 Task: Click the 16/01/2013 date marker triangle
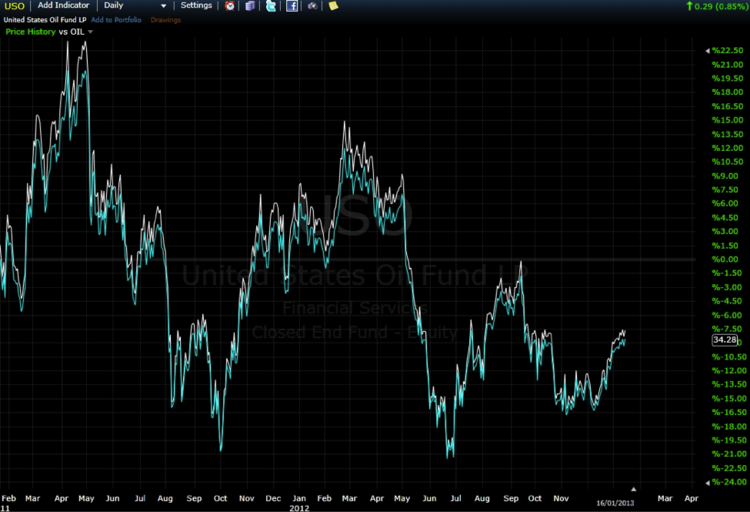click(x=633, y=489)
